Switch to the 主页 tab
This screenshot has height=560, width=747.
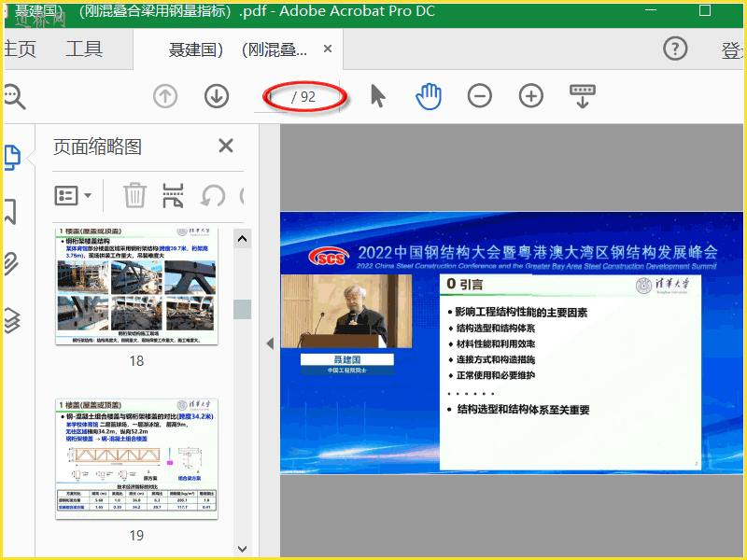pyautogui.click(x=19, y=49)
